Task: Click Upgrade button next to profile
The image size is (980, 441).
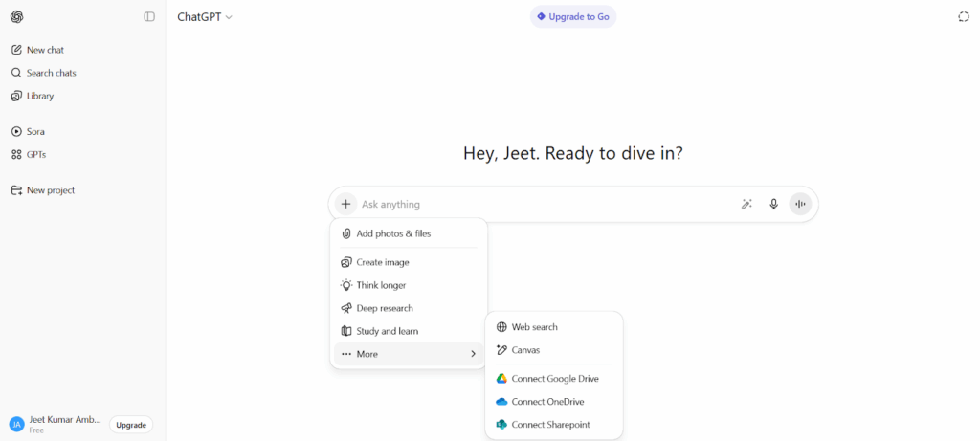Action: 131,425
